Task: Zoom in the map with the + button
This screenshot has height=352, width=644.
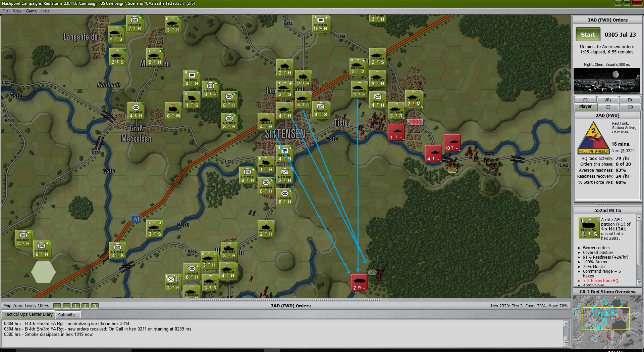Action: [x=57, y=306]
